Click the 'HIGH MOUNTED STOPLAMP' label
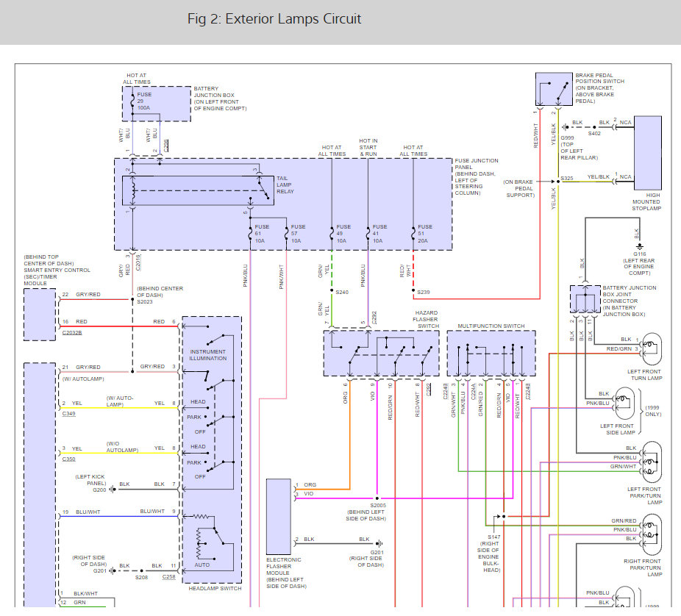The width and height of the screenshot is (681, 616). point(646,202)
